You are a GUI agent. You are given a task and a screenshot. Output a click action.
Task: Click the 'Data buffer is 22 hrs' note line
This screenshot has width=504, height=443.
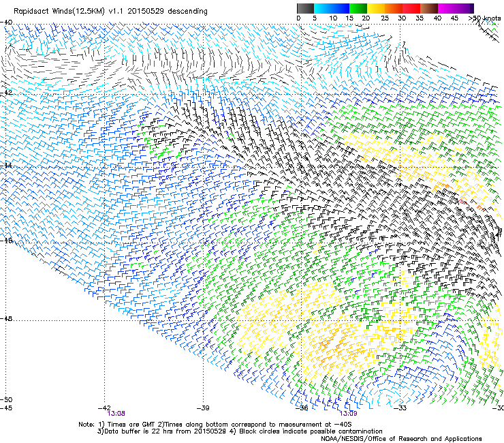coord(240,431)
